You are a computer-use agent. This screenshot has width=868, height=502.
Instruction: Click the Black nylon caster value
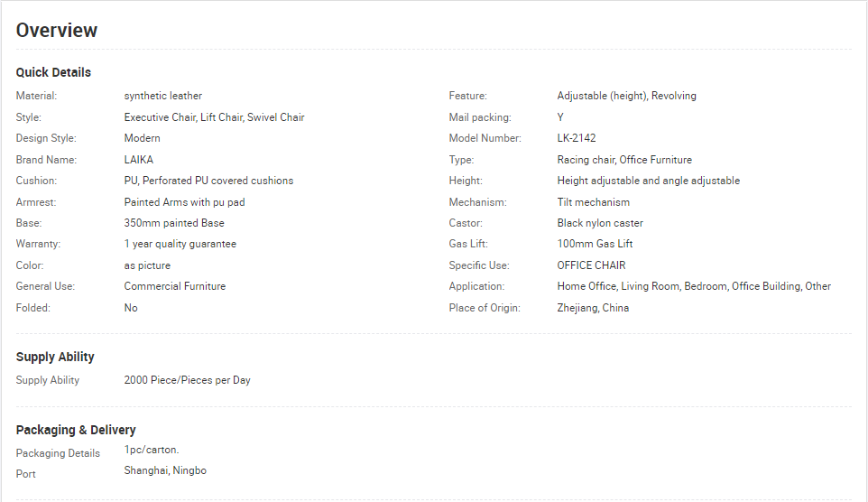click(600, 223)
